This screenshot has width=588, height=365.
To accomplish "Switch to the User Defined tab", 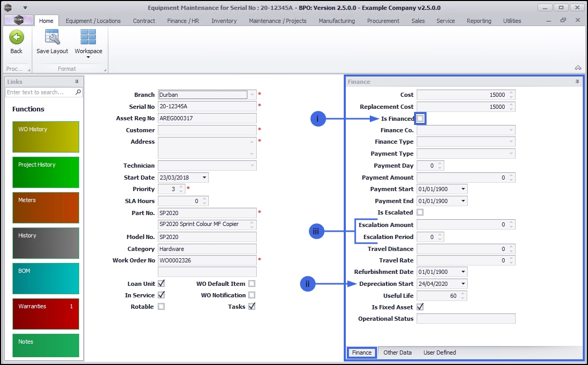I will coord(440,353).
